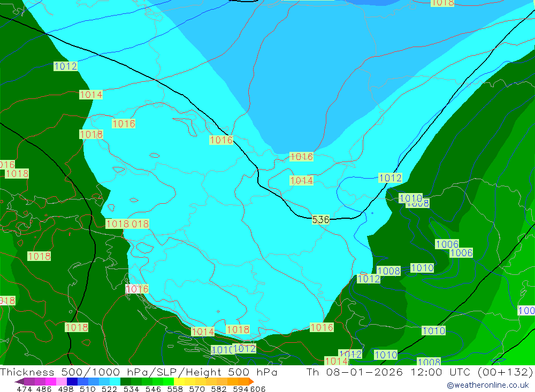Click the forecast time 'Th 08-01-2026 12:00 UTC (00+132)'

419,372
